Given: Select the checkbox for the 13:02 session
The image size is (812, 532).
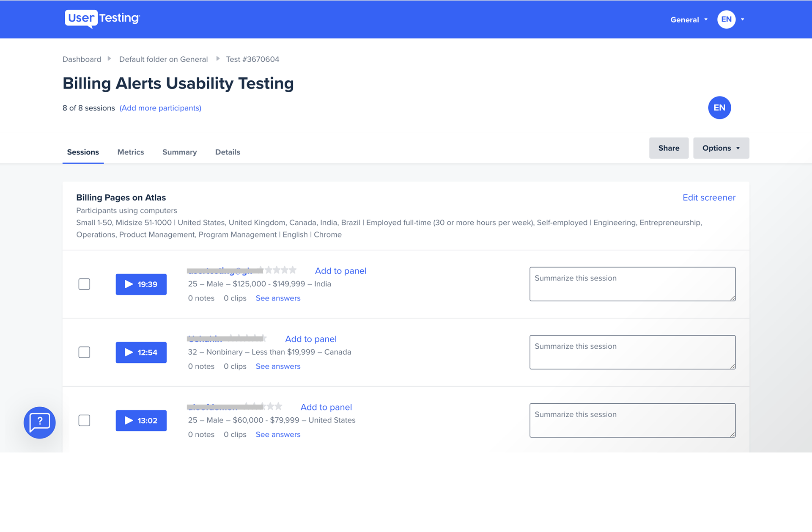Looking at the screenshot, I should (x=84, y=420).
